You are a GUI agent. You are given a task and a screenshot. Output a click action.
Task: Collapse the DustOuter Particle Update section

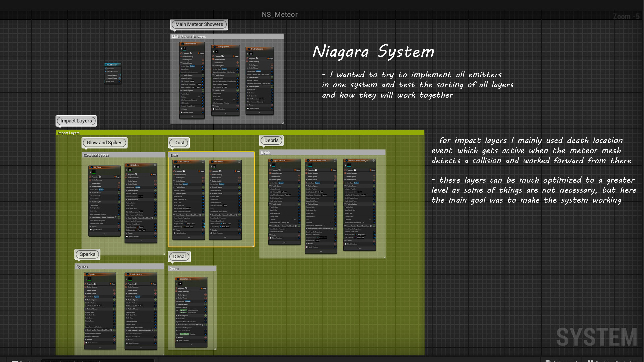tap(211, 193)
